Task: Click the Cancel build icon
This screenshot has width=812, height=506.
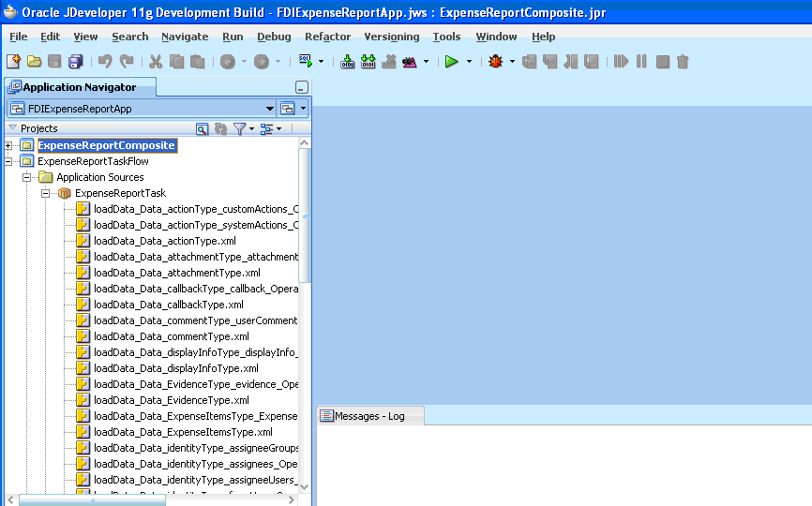Action: click(x=389, y=62)
